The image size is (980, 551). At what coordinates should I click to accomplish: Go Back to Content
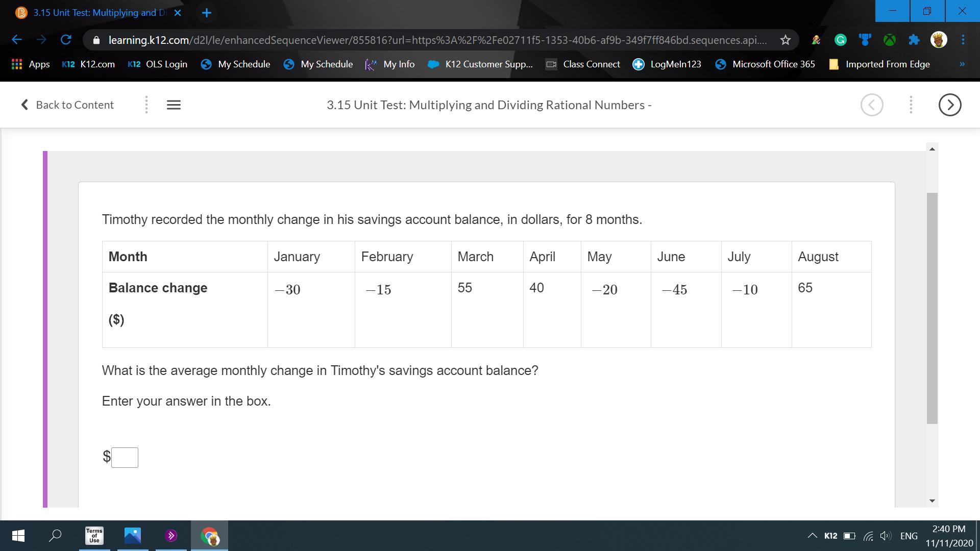(67, 105)
